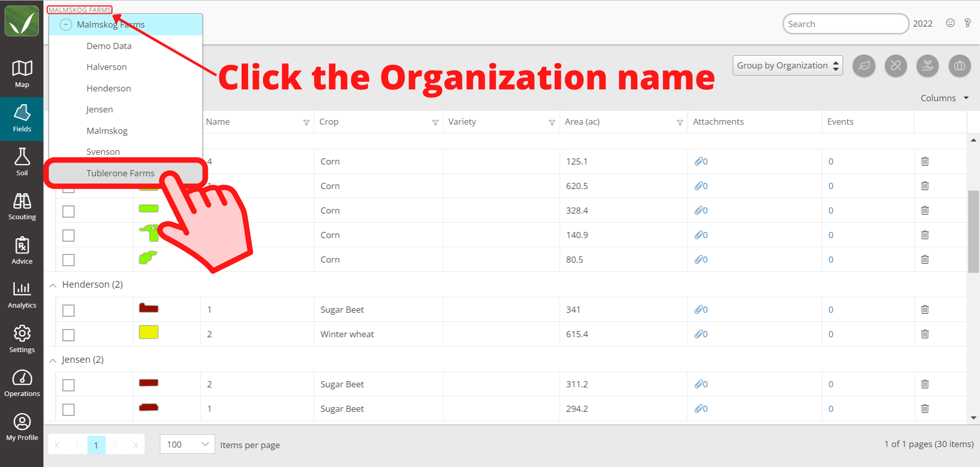Click the smiley feedback icon
The height and width of the screenshot is (467, 980).
(x=950, y=23)
